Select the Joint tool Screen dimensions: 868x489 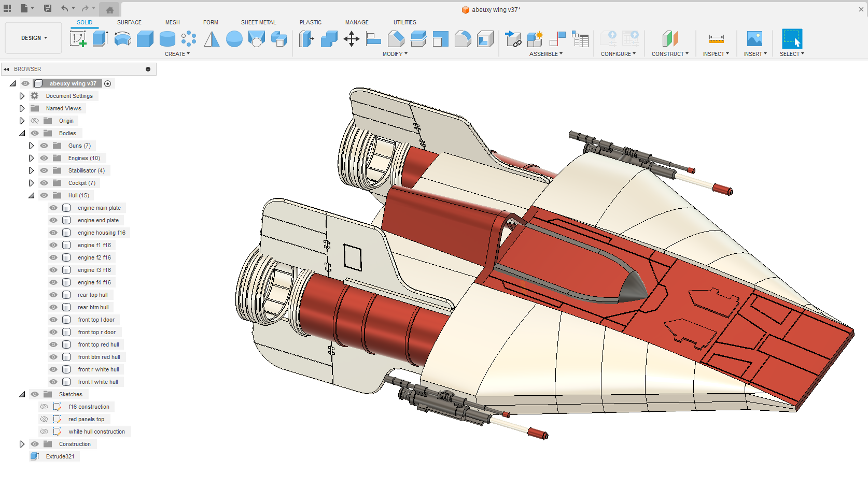(557, 39)
